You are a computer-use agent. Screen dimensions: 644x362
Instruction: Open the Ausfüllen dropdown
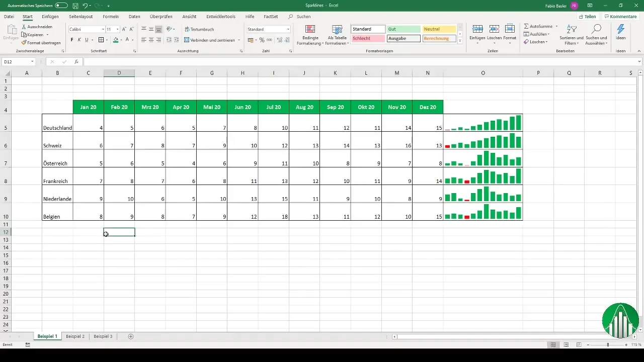[x=536, y=34]
